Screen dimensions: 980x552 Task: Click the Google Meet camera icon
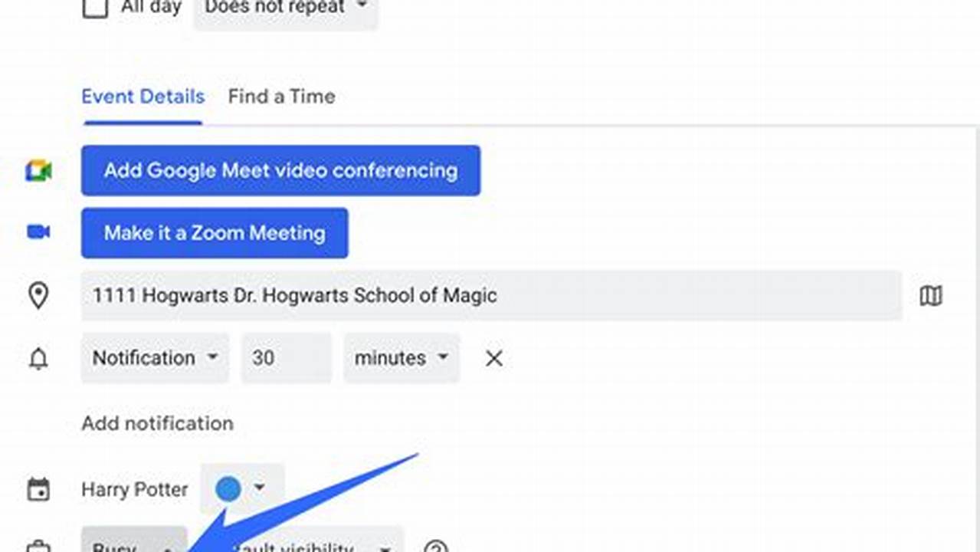click(x=38, y=171)
